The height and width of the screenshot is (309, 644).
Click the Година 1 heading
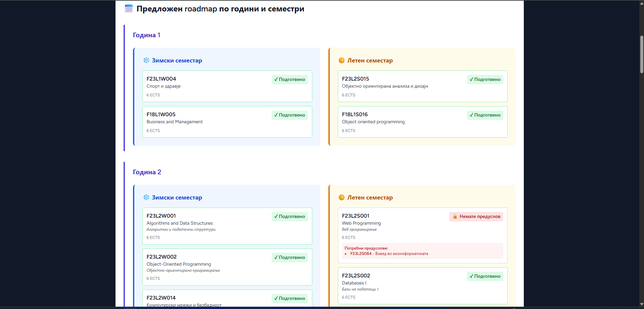pyautogui.click(x=146, y=35)
